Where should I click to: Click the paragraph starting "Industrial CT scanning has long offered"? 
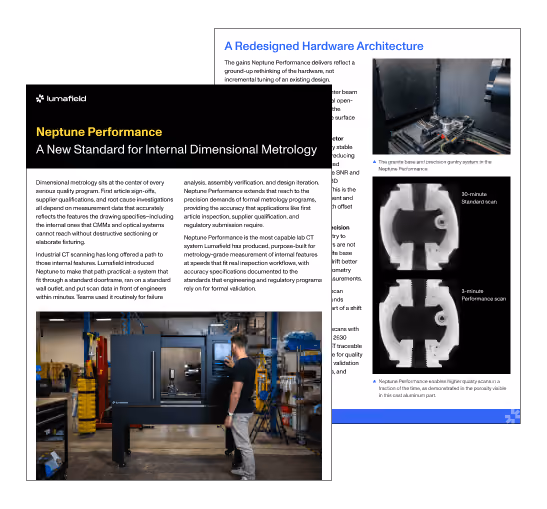(x=103, y=276)
